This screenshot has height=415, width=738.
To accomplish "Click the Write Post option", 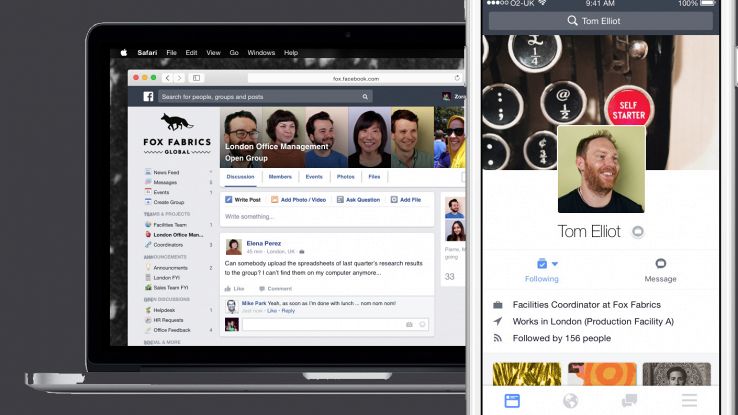I will point(243,200).
